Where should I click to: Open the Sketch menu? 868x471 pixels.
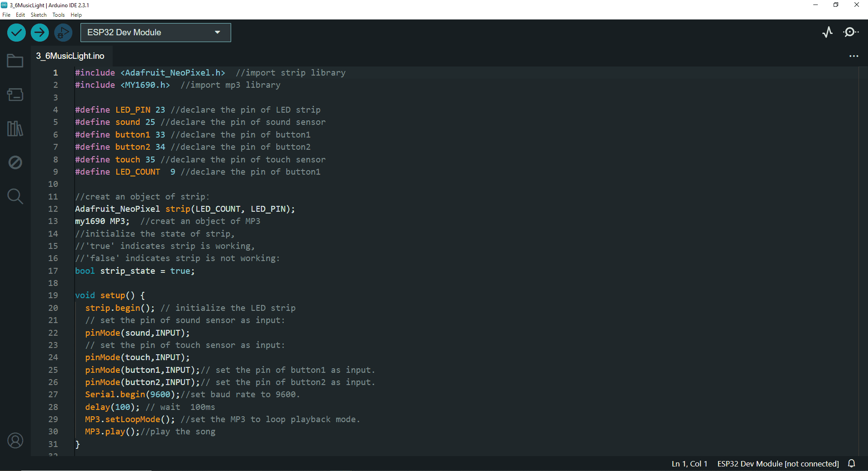point(38,15)
